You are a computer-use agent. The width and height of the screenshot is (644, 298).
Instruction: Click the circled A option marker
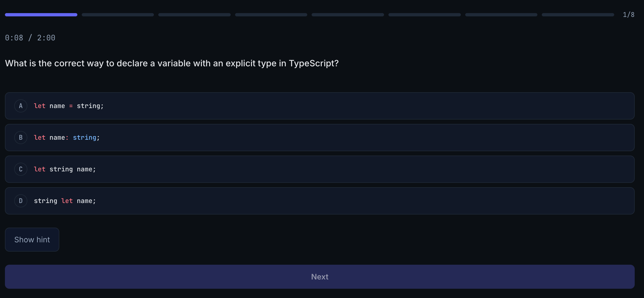pyautogui.click(x=21, y=106)
